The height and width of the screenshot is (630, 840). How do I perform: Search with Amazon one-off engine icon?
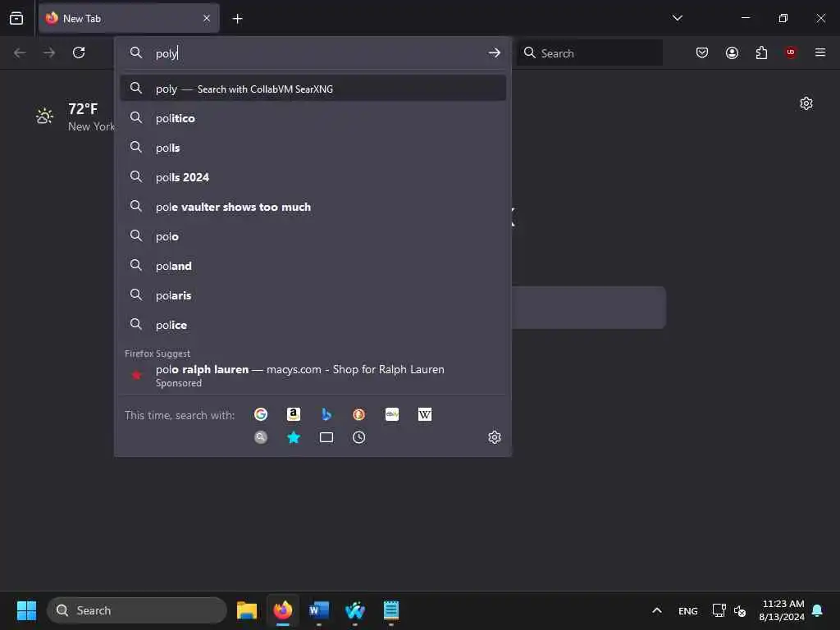(x=294, y=414)
